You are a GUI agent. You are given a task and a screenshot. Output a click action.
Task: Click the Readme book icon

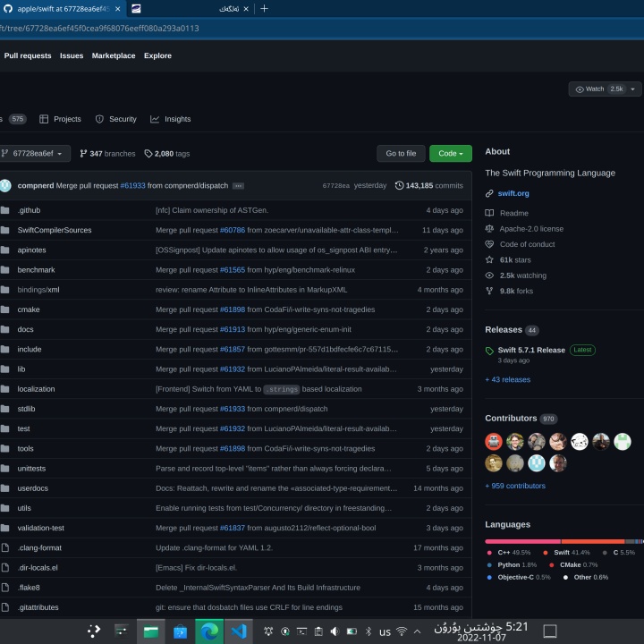pyautogui.click(x=489, y=213)
